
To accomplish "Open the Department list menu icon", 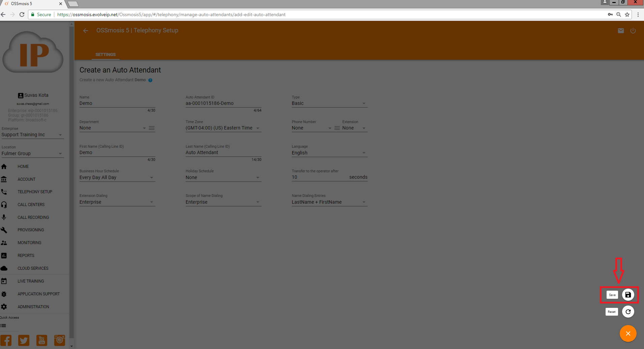I will [152, 128].
